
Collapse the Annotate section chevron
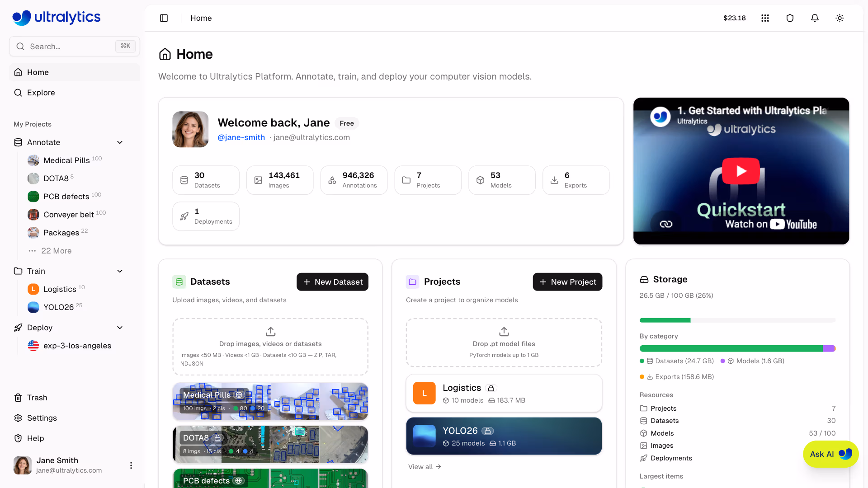[120, 142]
